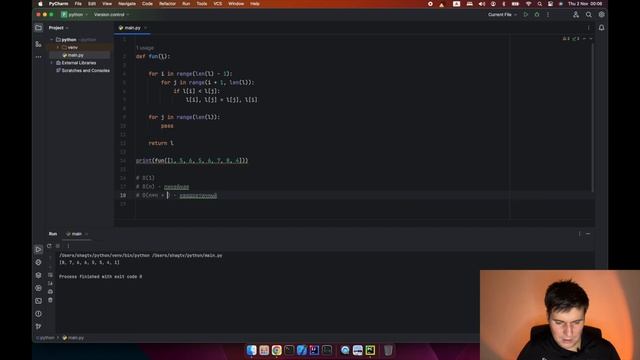Expand the External Libraries node
This screenshot has width=640, height=360.
click(52, 63)
